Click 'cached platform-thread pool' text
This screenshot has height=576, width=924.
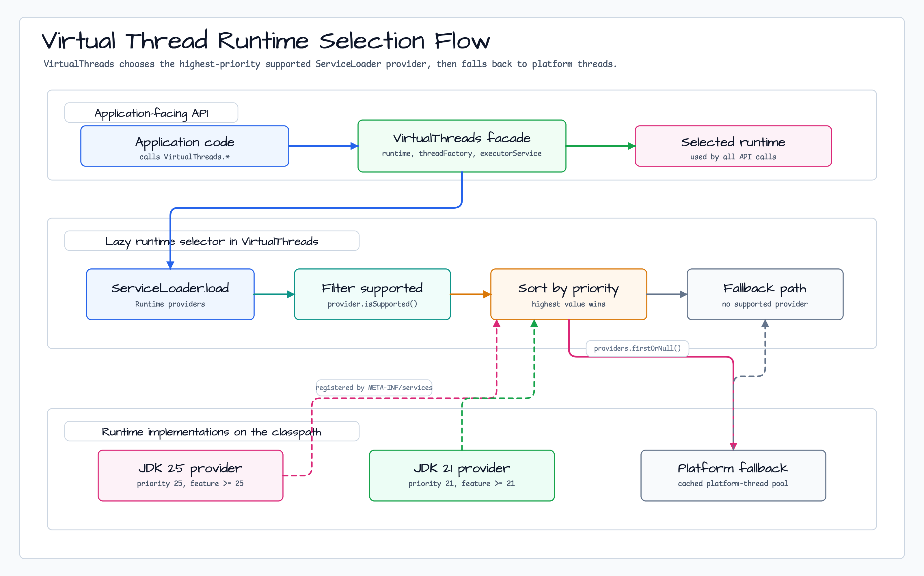tap(733, 483)
